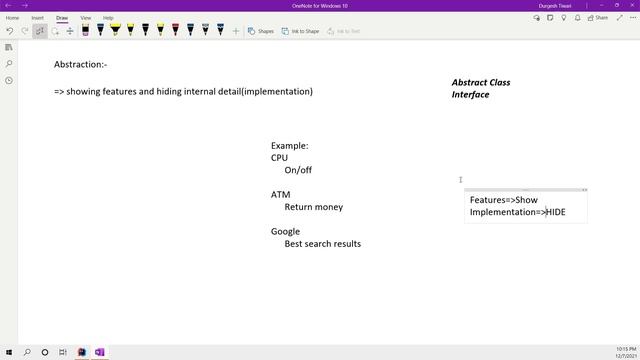This screenshot has width=640, height=360.
Task: Enter full screen mode
Action: (620, 18)
